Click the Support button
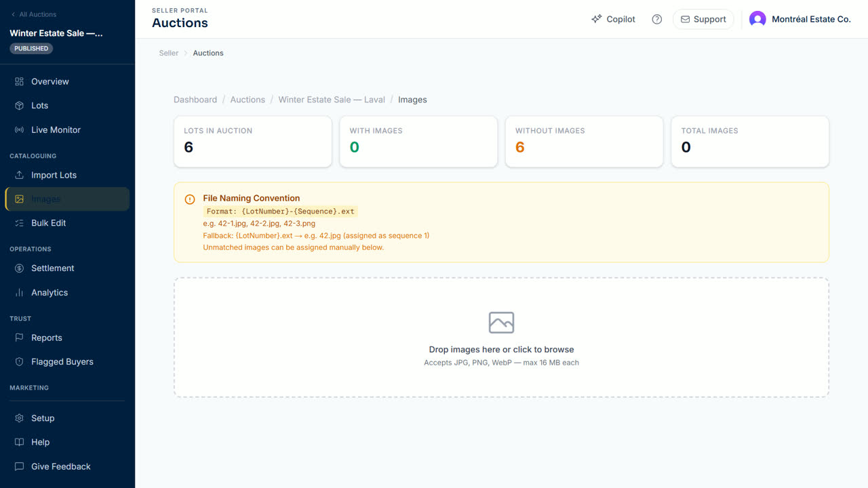The width and height of the screenshot is (868, 488). pyautogui.click(x=703, y=19)
